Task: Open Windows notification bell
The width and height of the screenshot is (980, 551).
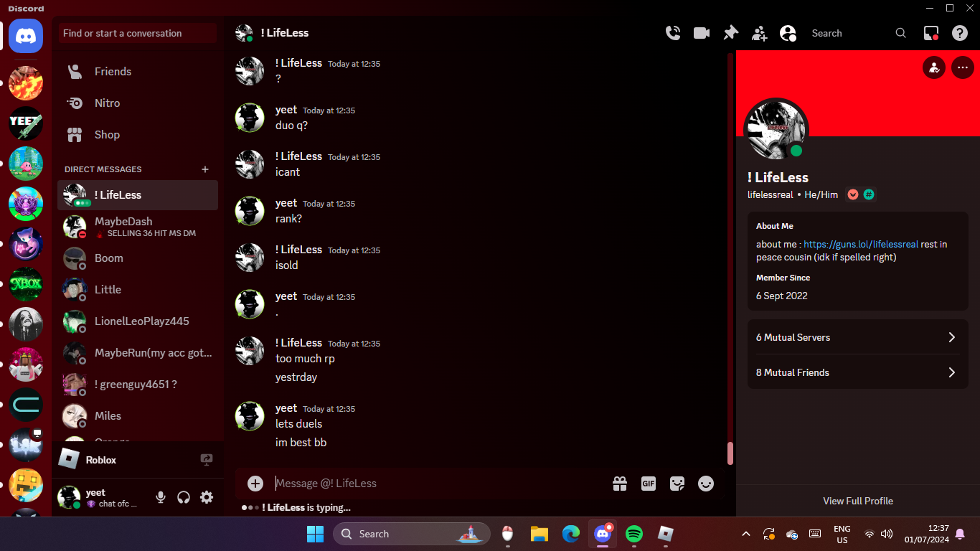Action: coord(960,534)
